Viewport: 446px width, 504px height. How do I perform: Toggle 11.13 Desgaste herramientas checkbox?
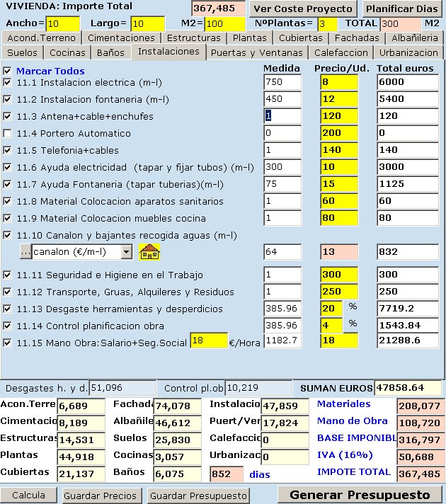(7, 309)
